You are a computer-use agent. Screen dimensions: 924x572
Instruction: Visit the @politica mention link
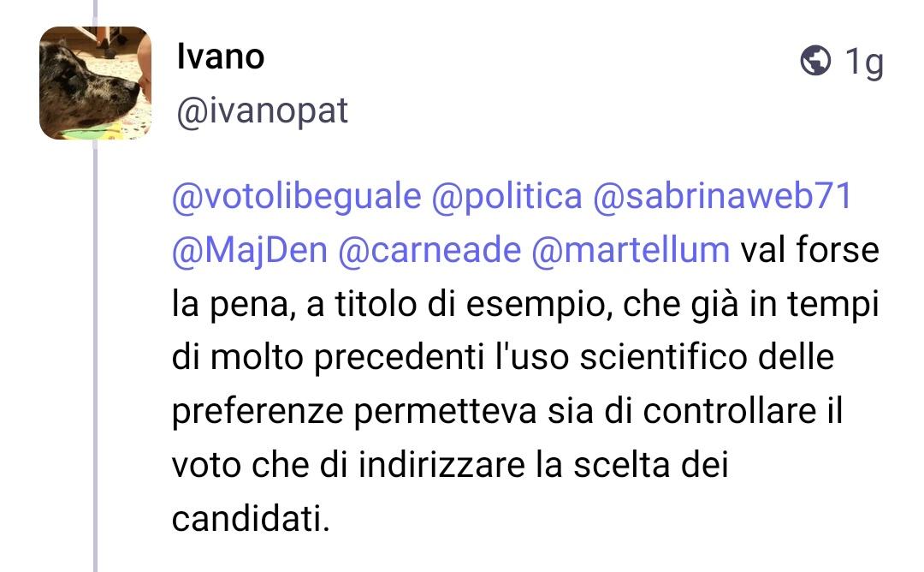pyautogui.click(x=506, y=197)
